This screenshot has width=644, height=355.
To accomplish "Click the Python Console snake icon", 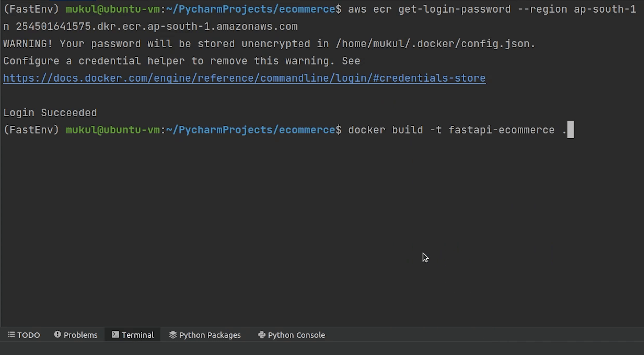I will pyautogui.click(x=262, y=335).
